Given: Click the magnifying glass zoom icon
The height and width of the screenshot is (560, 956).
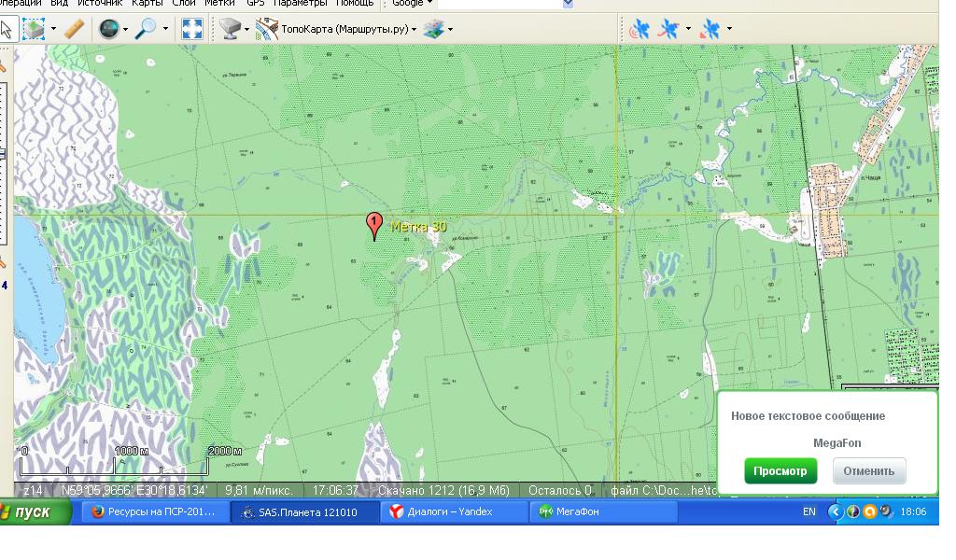Looking at the screenshot, I should tap(146, 30).
